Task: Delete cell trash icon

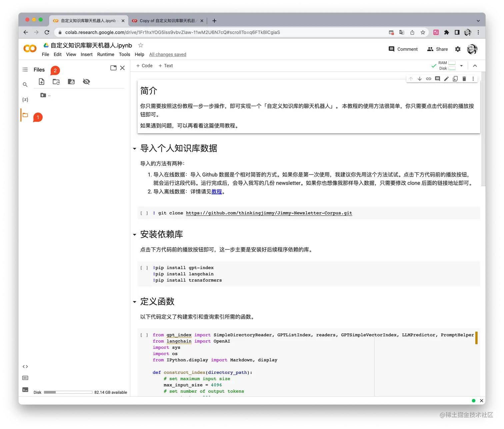Action: click(x=464, y=79)
